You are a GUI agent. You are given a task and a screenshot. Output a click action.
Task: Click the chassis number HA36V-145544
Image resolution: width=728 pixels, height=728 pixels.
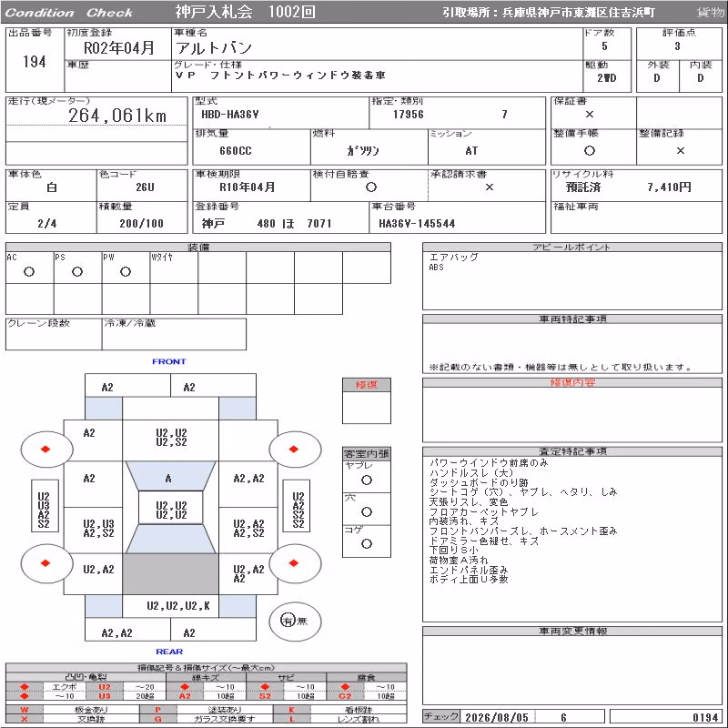click(417, 223)
